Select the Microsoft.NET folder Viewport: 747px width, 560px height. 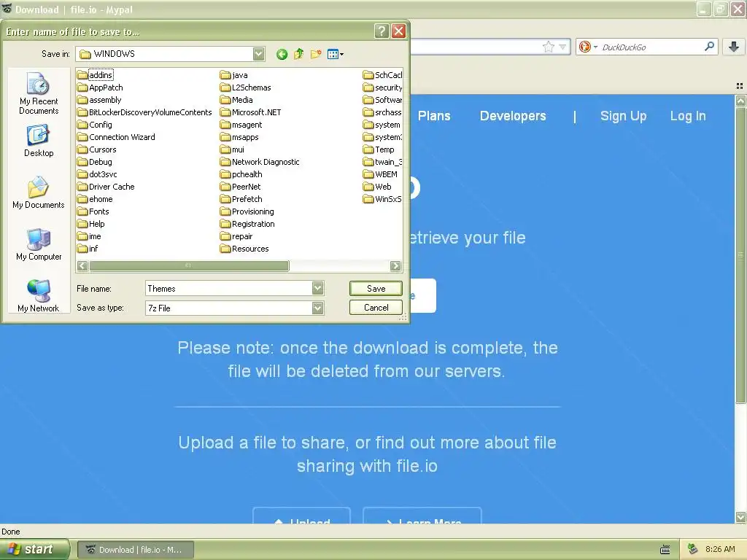251,112
